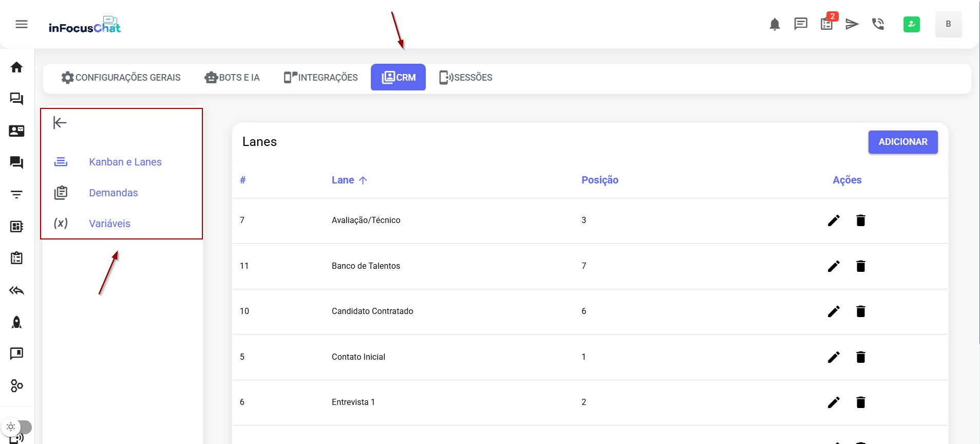This screenshot has width=980, height=444.
Task: Open task list icon with badge 2
Action: pyautogui.click(x=826, y=24)
